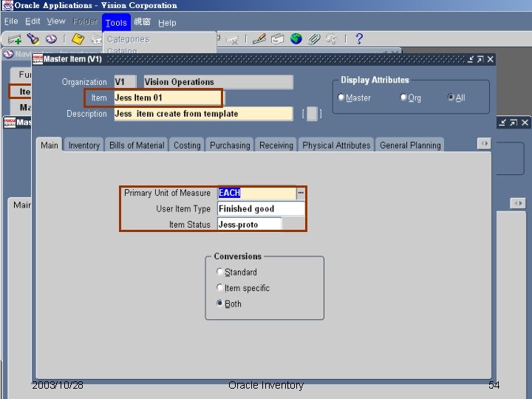Click the Zoom toolbar icon

(277, 39)
